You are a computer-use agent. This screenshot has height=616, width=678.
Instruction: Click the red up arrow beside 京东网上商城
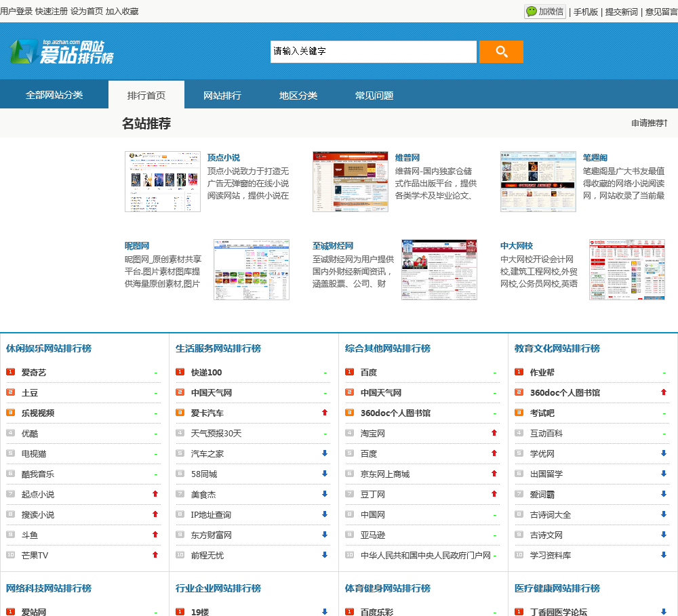[494, 474]
